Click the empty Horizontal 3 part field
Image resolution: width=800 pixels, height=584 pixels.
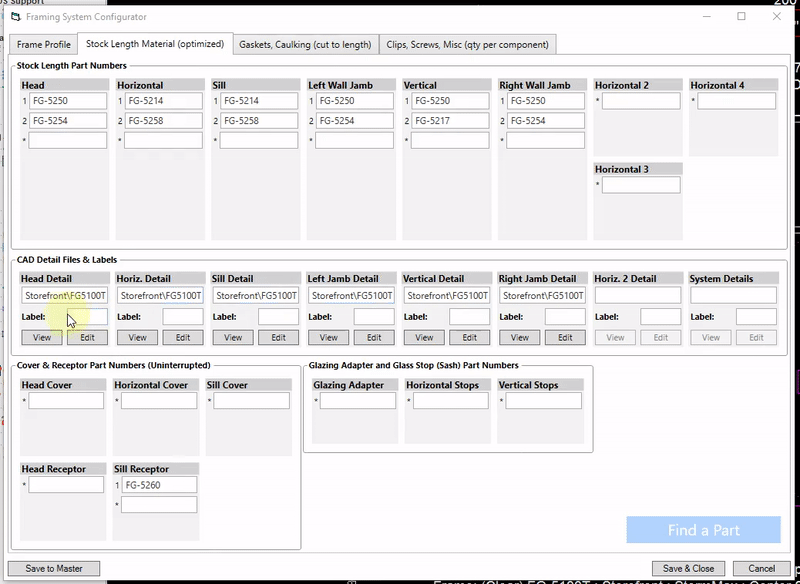[641, 185]
